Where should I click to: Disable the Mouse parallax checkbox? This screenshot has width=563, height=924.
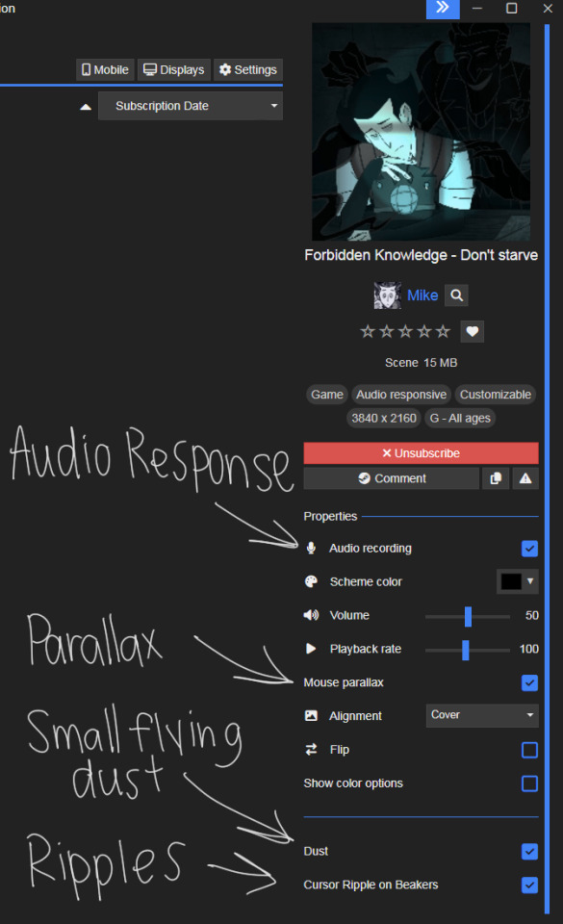coord(529,682)
